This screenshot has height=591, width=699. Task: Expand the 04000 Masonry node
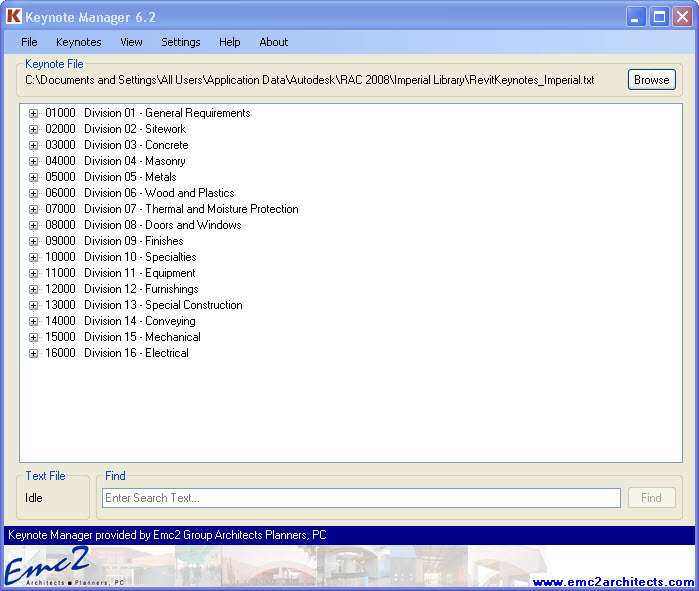33,161
